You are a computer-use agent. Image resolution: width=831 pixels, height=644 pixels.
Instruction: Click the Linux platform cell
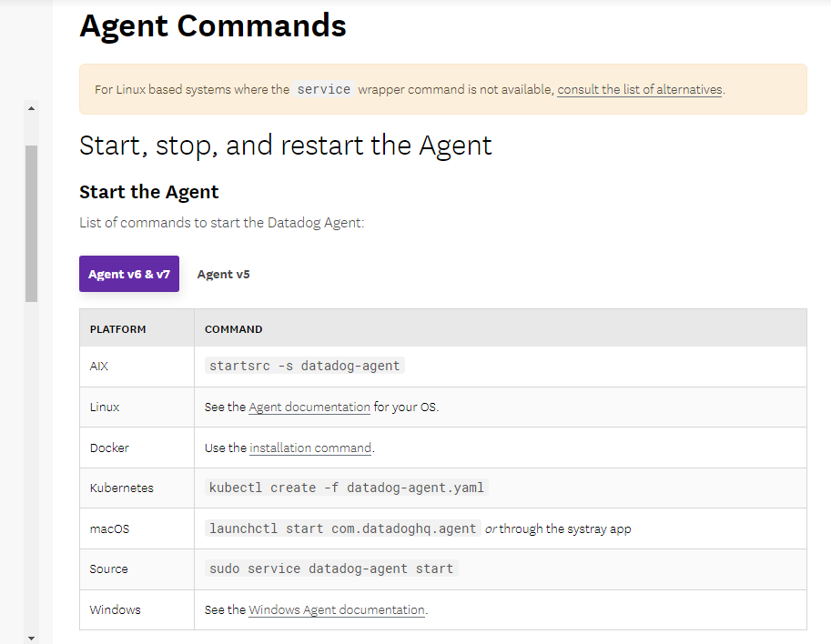137,408
